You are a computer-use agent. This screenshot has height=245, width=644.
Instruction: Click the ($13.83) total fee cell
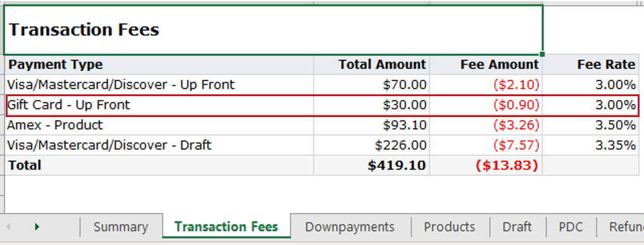click(486, 165)
